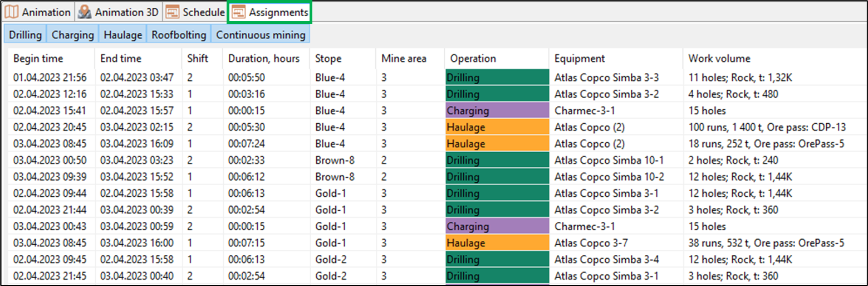Image resolution: width=868 pixels, height=286 pixels.
Task: Click Drilling cell for Simba 3-4 row
Action: [498, 260]
